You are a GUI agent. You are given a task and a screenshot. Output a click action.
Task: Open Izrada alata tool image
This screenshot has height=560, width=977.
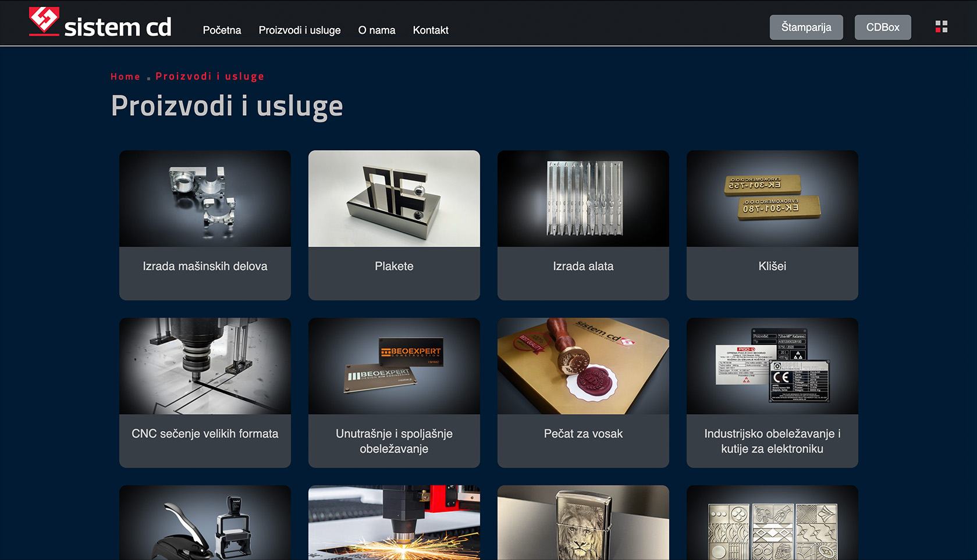tap(583, 199)
